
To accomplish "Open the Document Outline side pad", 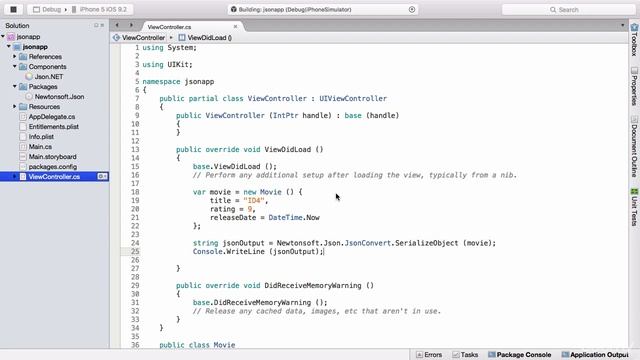I will click(x=634, y=147).
